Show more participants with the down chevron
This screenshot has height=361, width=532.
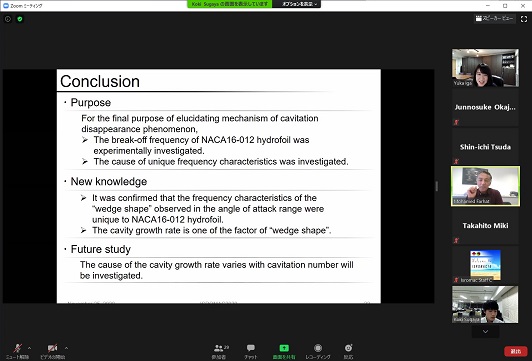[x=485, y=331]
